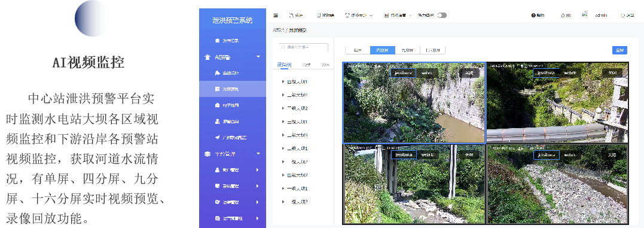644x228 pixels.
Task: Click the hamburger menu collapse icon
Action: point(276,15)
